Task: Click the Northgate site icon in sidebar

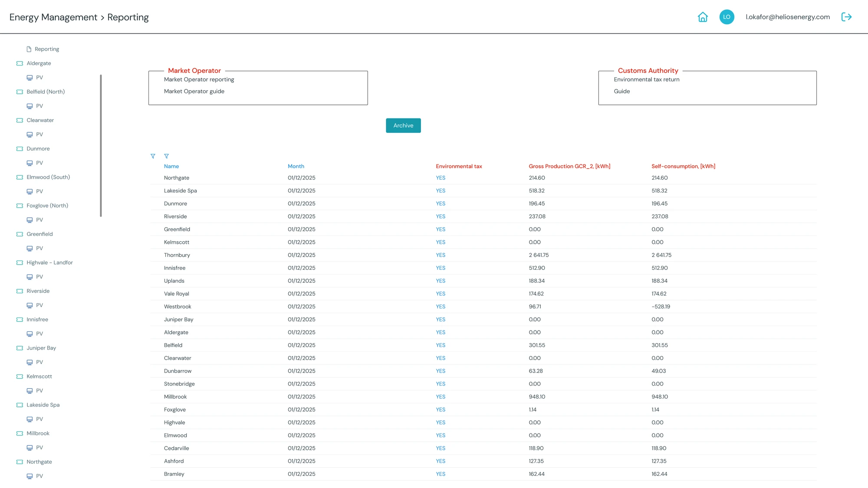Action: [x=20, y=462]
